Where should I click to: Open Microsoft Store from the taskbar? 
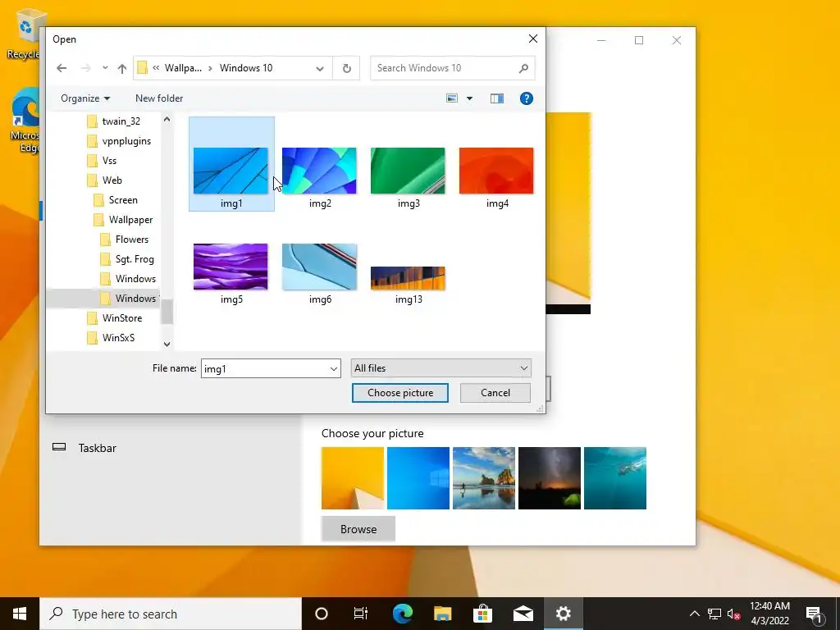(482, 614)
